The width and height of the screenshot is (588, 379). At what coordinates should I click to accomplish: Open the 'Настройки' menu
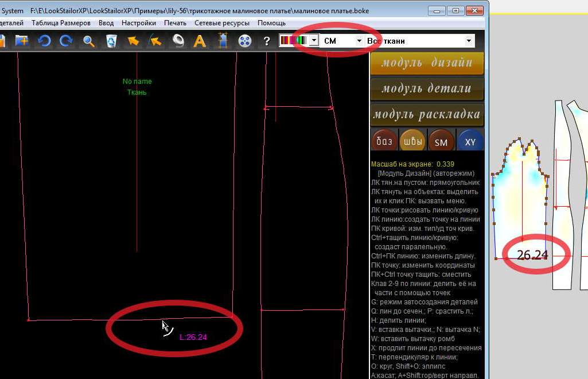139,23
